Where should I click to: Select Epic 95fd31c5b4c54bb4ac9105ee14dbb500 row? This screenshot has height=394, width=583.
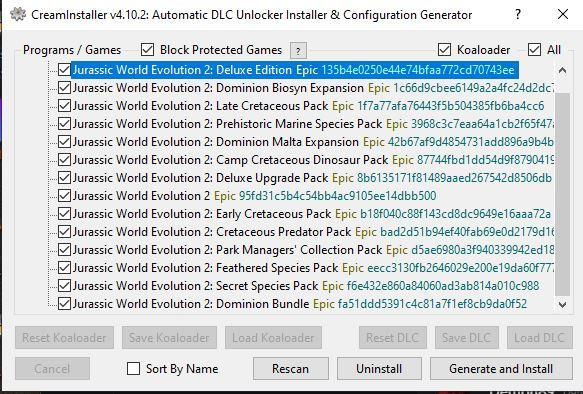(x=254, y=196)
